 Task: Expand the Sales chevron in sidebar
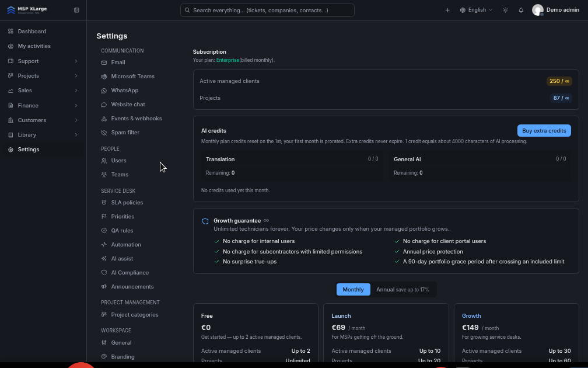[x=76, y=90]
